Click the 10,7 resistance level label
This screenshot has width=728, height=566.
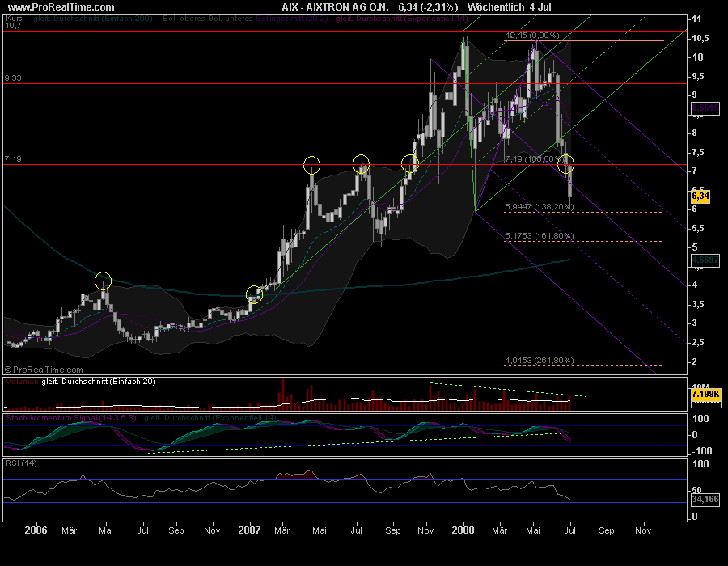coord(13,26)
